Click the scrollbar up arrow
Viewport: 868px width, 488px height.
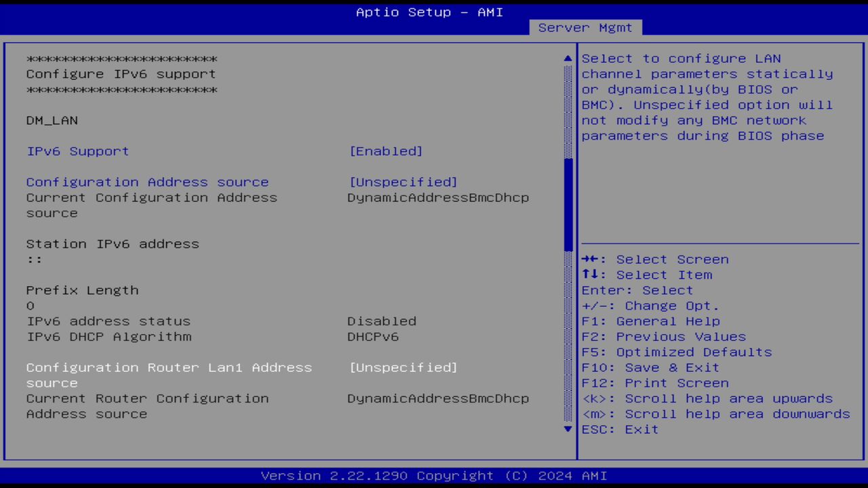(568, 59)
